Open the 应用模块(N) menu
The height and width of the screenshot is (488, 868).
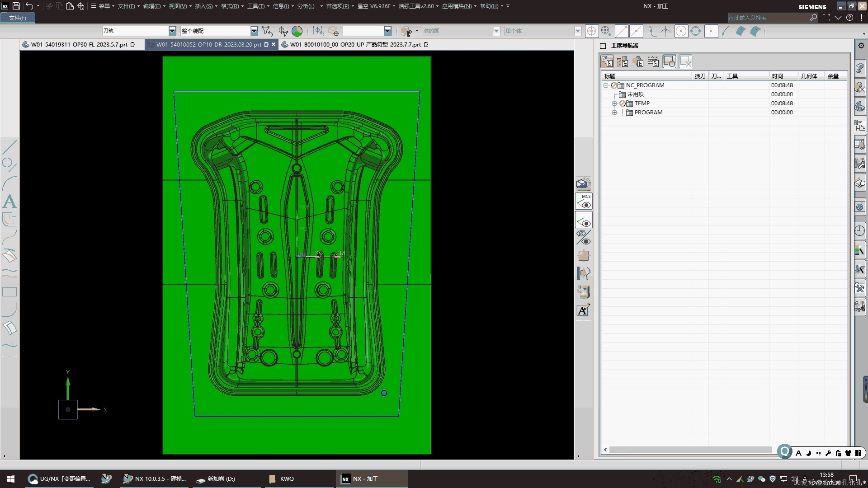(459, 6)
